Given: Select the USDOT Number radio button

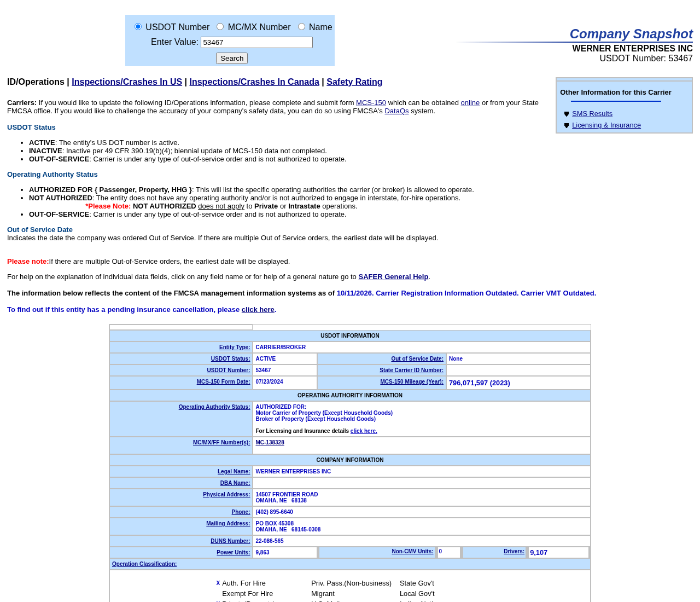Looking at the screenshot, I should pos(138,26).
